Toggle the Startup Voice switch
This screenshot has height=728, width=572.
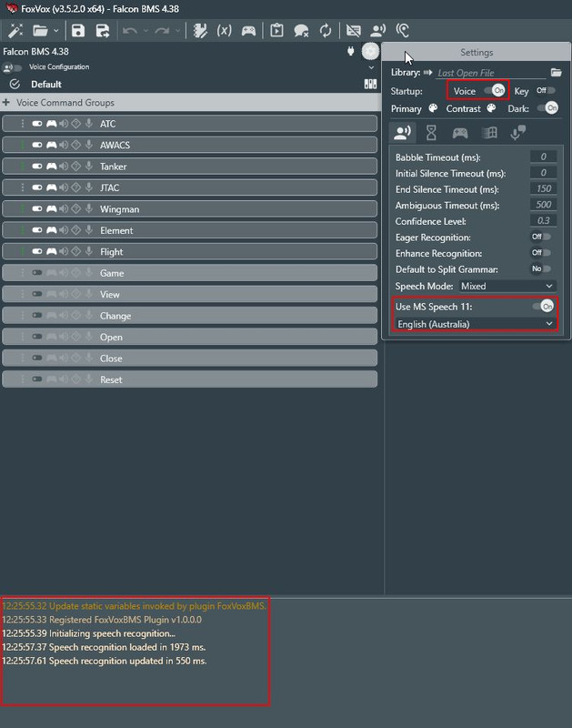tap(495, 90)
